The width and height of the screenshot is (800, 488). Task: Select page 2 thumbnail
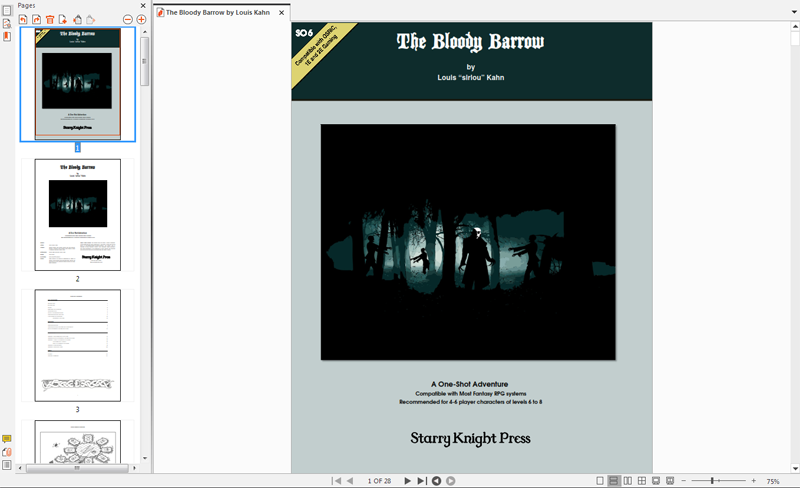click(x=77, y=214)
